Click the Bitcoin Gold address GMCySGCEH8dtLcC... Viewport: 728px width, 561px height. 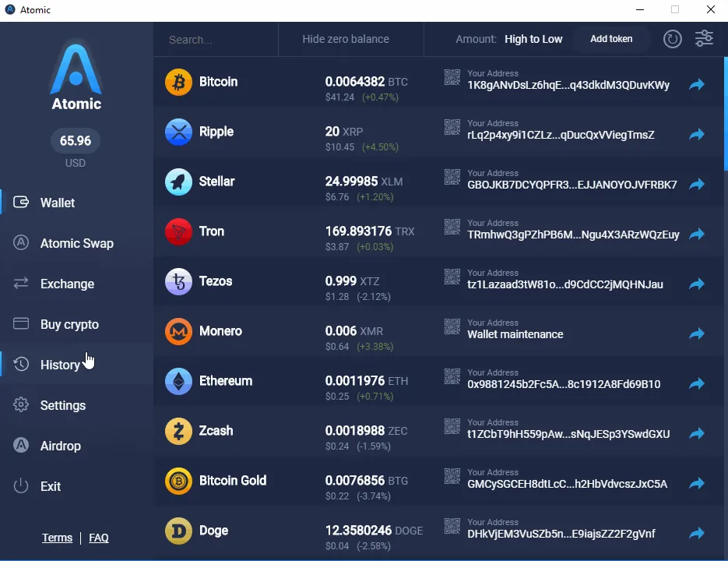(x=567, y=484)
